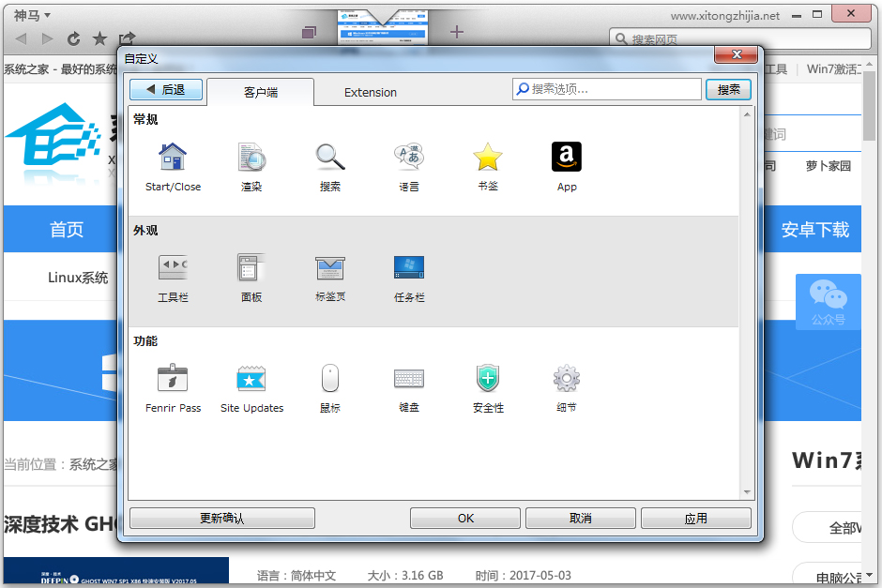This screenshot has height=588, width=882.
Task: Open the 语言 language settings
Action: coord(409,157)
